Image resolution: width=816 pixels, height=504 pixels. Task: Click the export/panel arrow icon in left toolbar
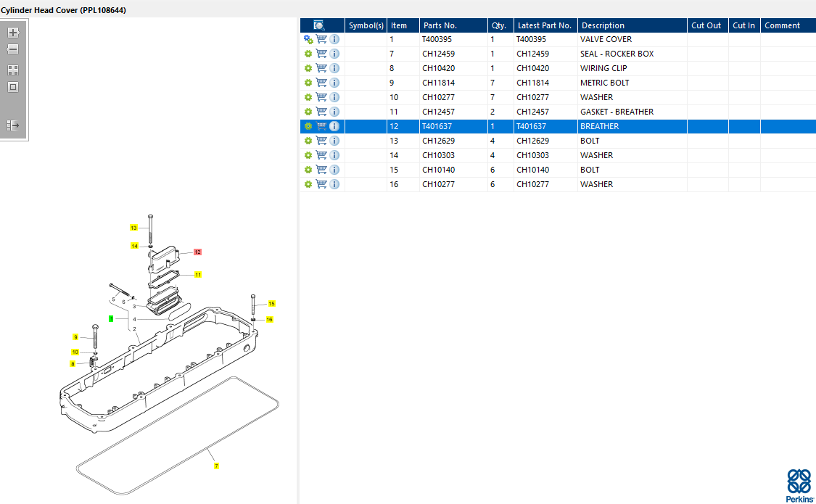(x=13, y=125)
